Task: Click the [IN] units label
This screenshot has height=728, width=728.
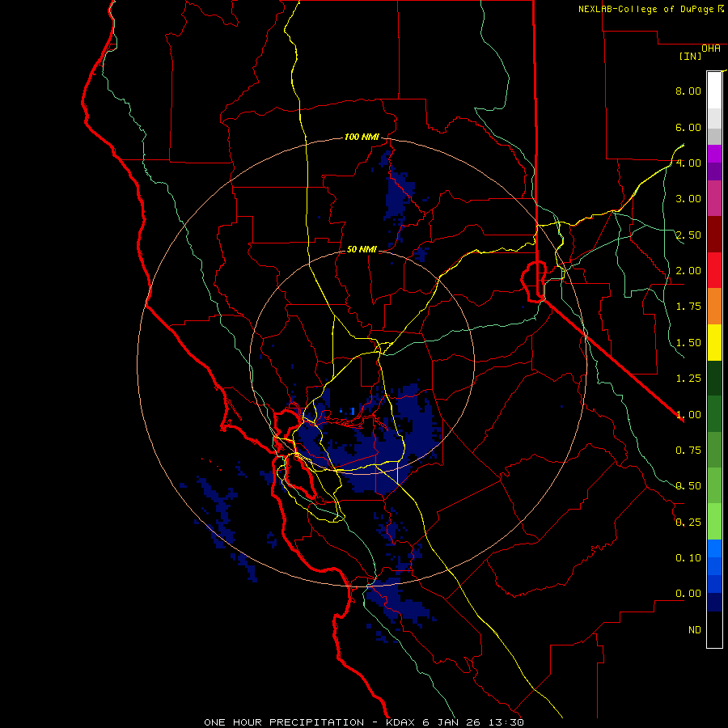Action: [x=690, y=56]
